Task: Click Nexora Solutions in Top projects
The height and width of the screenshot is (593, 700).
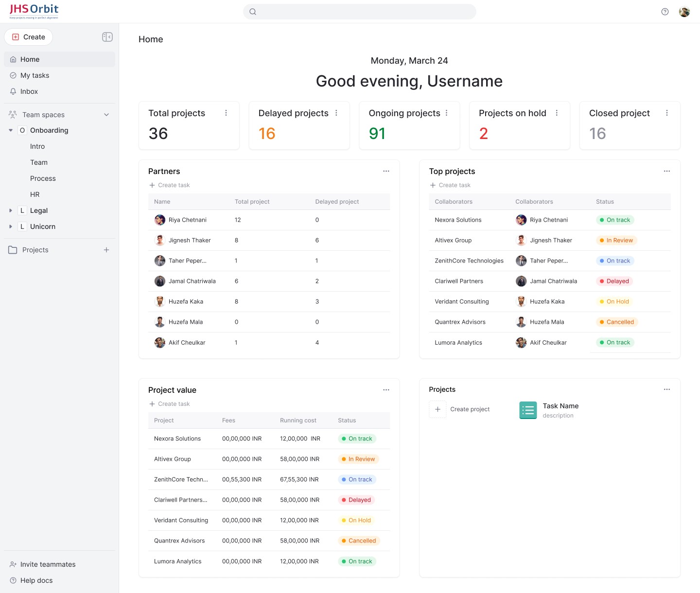Action: 458,220
